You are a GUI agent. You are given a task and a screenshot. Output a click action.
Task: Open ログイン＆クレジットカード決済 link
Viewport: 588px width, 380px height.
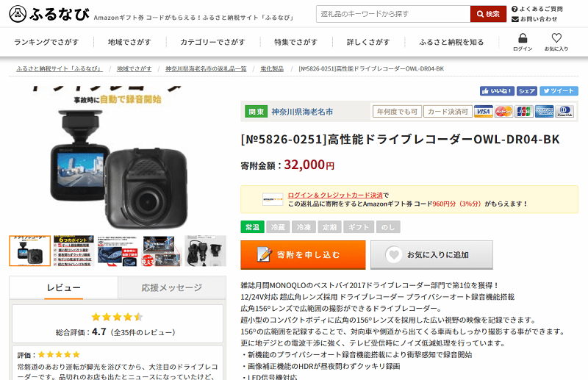[335, 195]
